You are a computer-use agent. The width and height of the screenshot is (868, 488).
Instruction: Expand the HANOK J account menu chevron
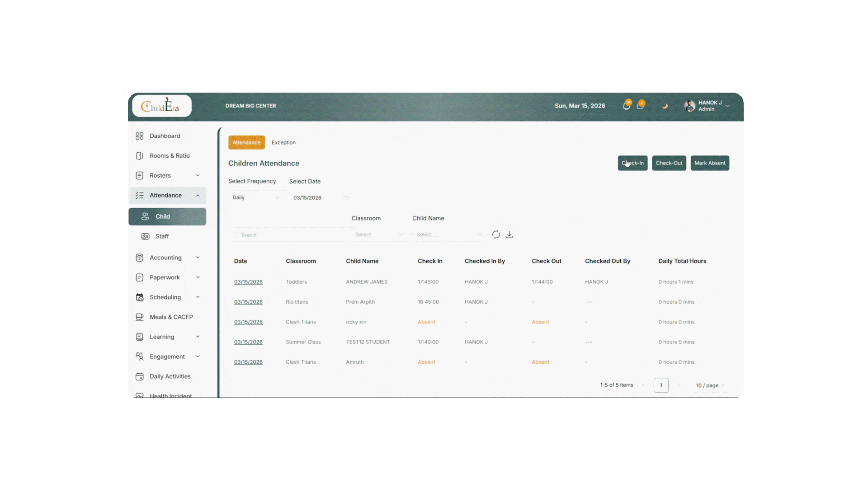pos(728,106)
